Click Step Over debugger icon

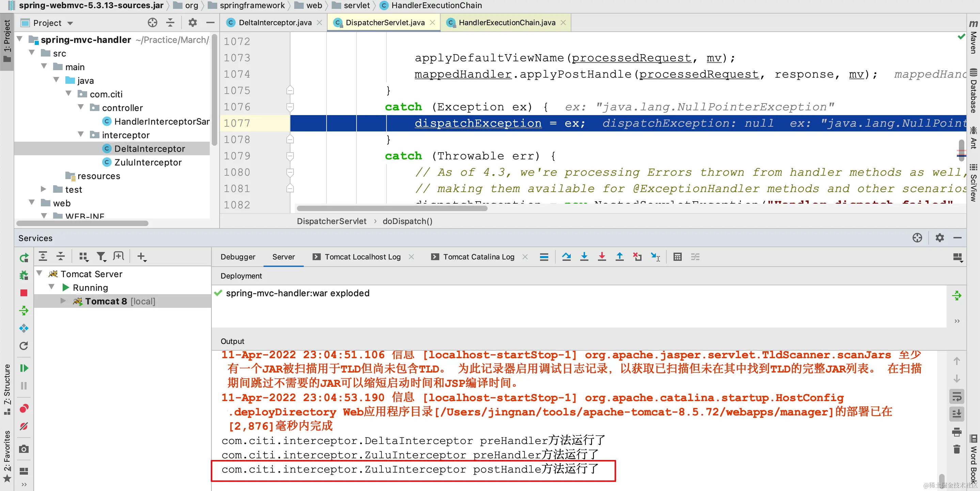[x=567, y=257]
